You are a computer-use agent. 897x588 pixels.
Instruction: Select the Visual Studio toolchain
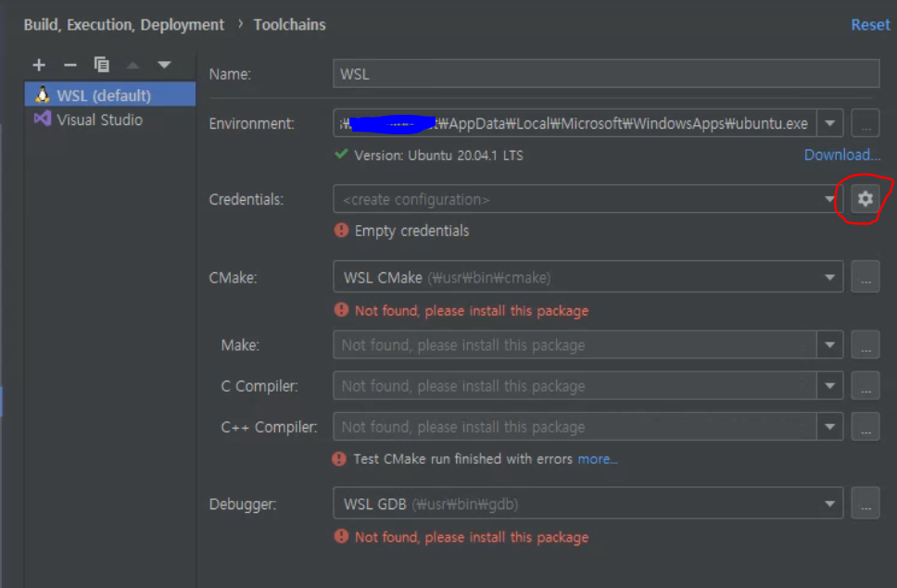pyautogui.click(x=110, y=119)
